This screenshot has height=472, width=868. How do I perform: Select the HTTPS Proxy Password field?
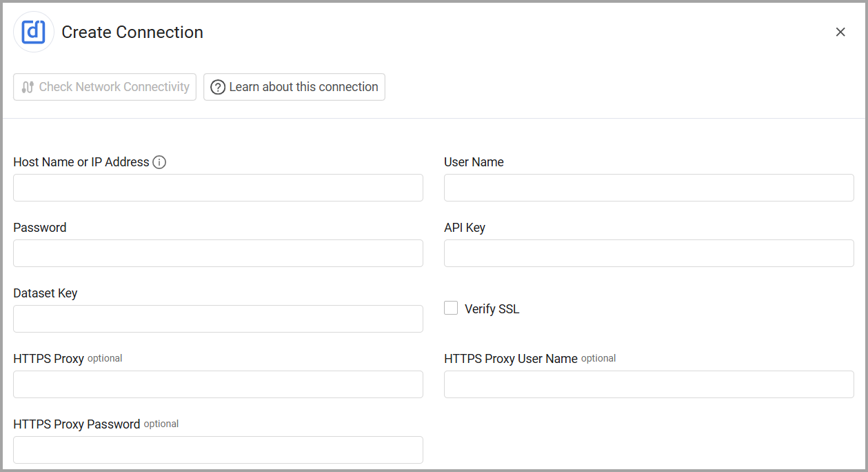[218, 450]
